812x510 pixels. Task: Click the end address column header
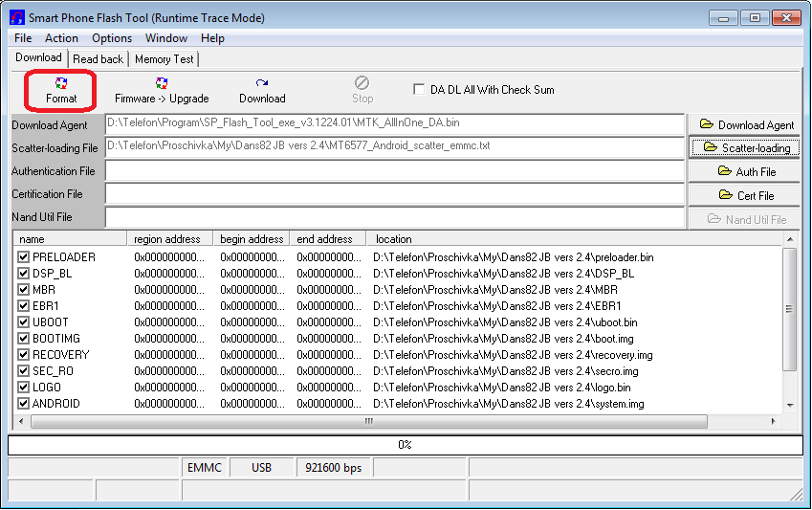pyautogui.click(x=328, y=239)
